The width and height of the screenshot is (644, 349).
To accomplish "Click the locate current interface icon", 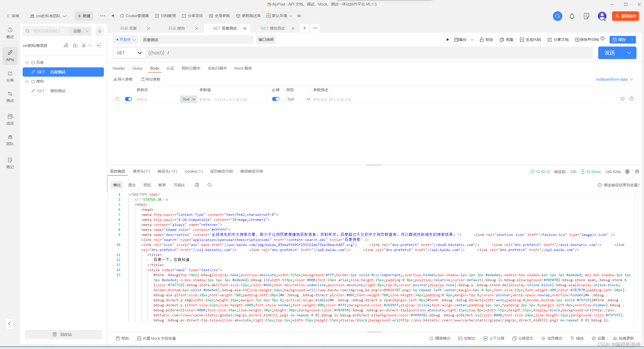I will coord(100,31).
